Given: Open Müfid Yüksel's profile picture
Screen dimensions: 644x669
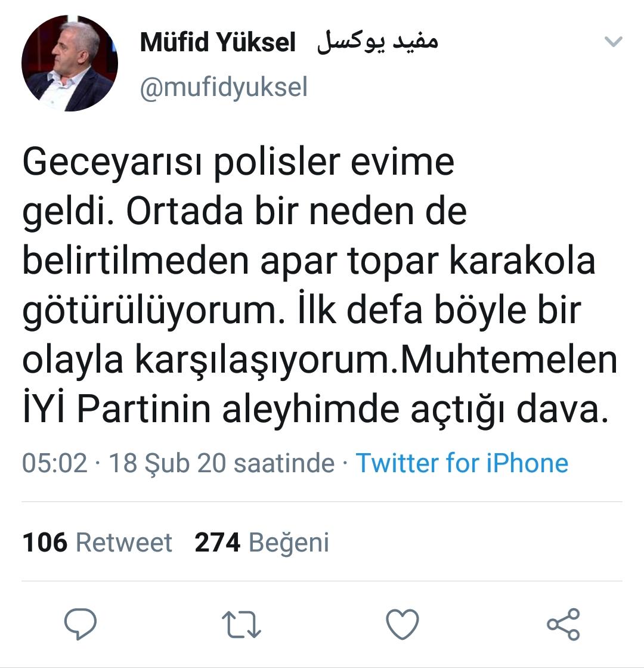Looking at the screenshot, I should coord(70,64).
